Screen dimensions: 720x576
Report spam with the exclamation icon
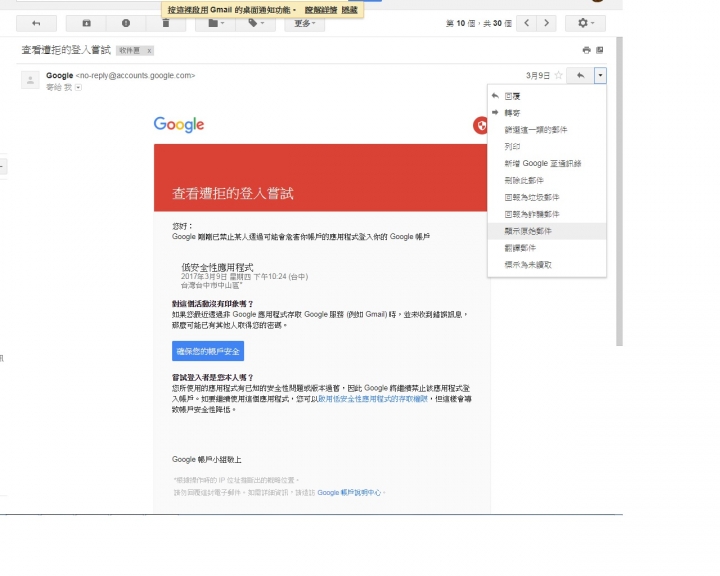coord(126,23)
